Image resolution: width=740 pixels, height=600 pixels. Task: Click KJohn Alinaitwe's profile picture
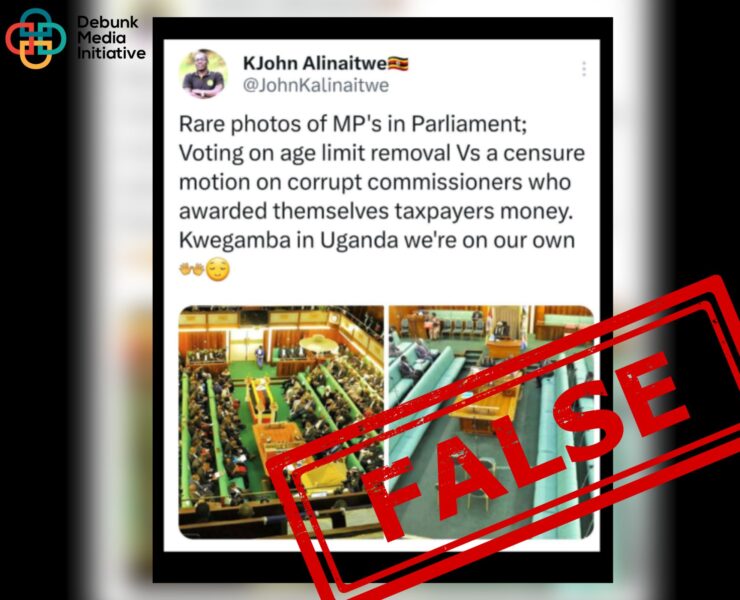pos(203,74)
